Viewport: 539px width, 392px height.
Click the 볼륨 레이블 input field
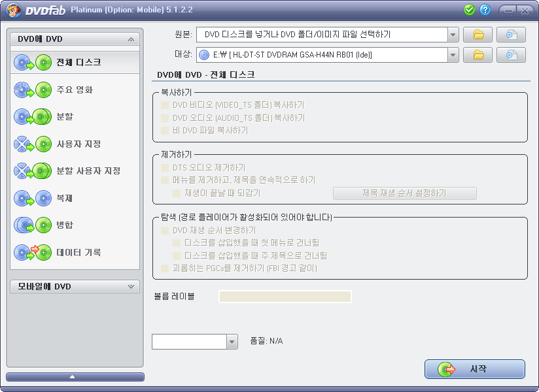(285, 297)
